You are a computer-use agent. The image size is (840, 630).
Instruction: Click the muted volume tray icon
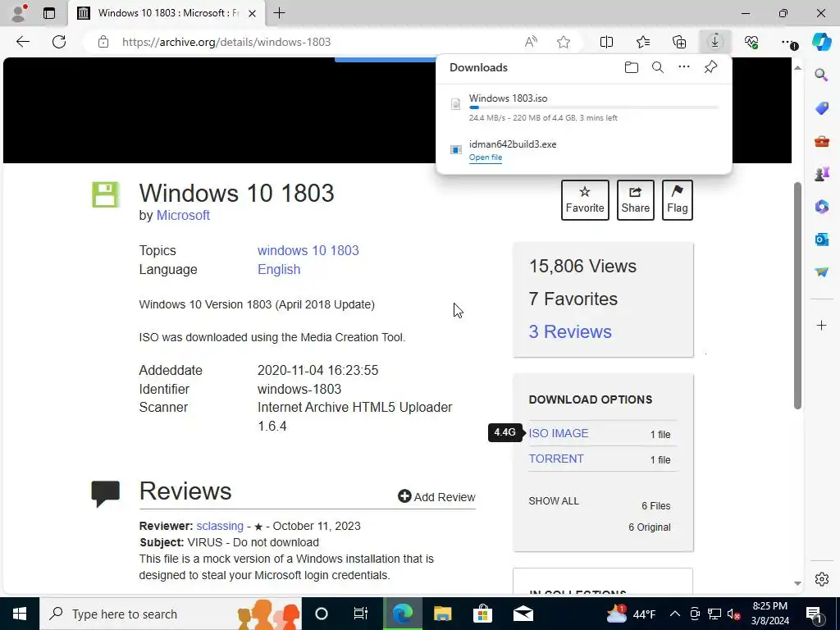[x=734, y=614]
